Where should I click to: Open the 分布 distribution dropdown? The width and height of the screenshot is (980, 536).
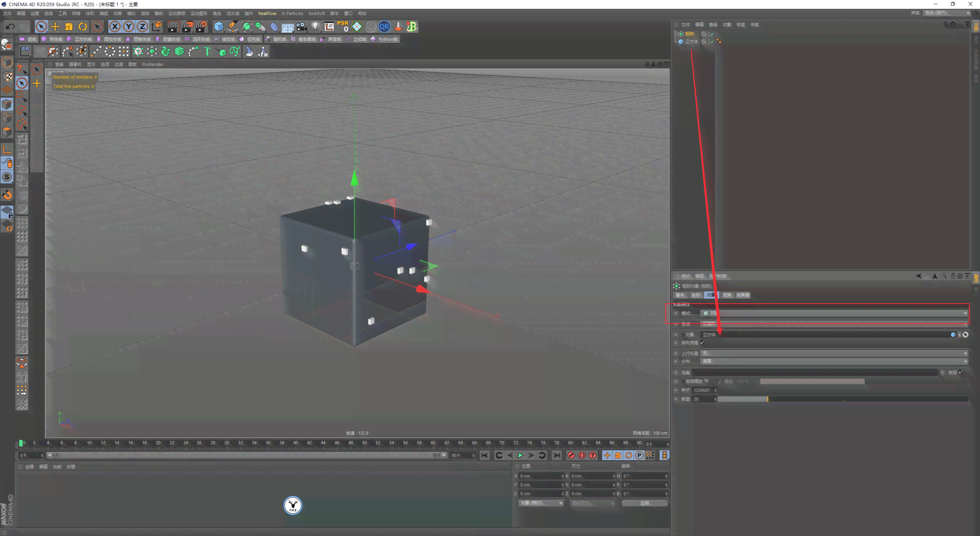(835, 361)
